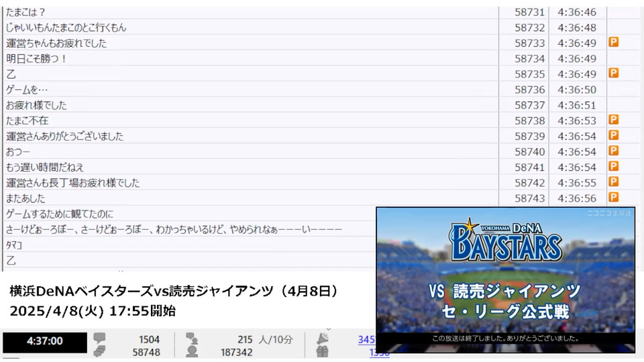The width and height of the screenshot is (644, 362).
Task: Click the '215 人/10分' active users value
Action: [x=265, y=339]
